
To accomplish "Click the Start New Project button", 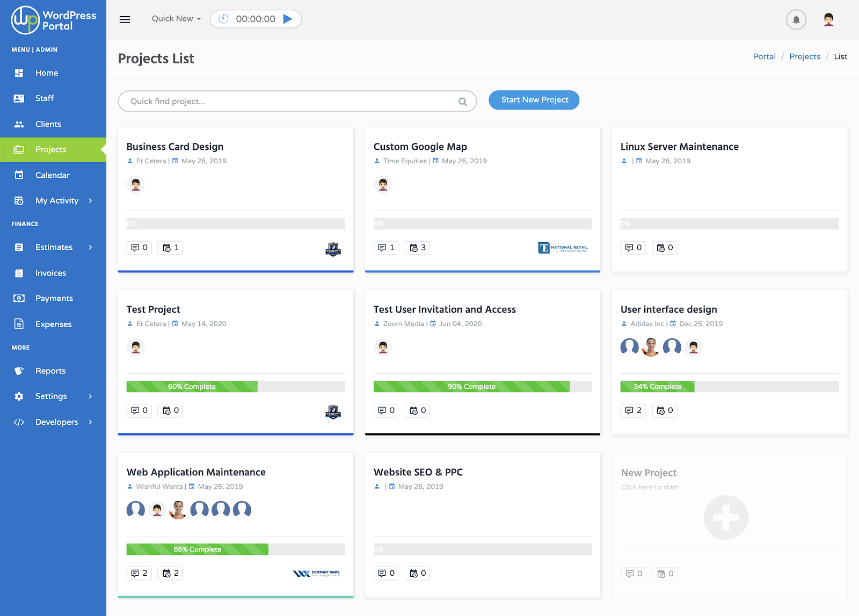I will [x=534, y=100].
